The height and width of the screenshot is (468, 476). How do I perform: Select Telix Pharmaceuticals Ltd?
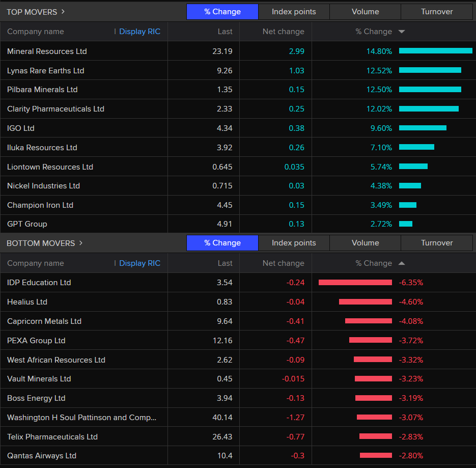coord(52,437)
